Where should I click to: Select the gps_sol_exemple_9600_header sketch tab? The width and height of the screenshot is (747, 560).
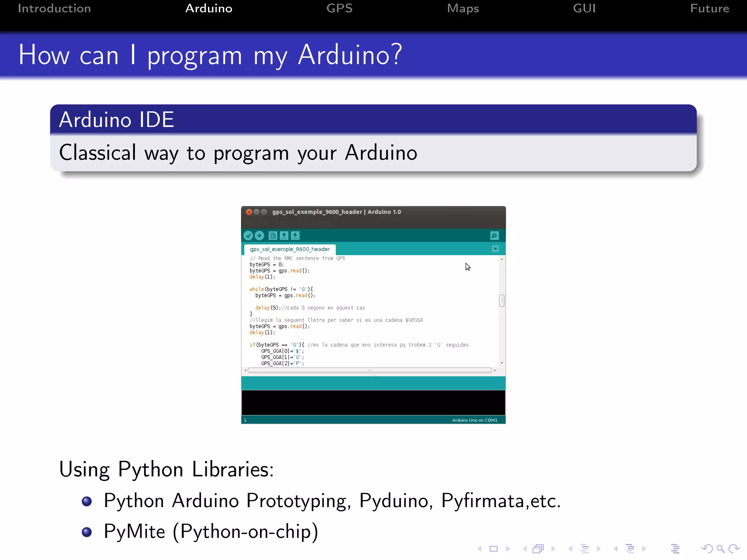290,249
